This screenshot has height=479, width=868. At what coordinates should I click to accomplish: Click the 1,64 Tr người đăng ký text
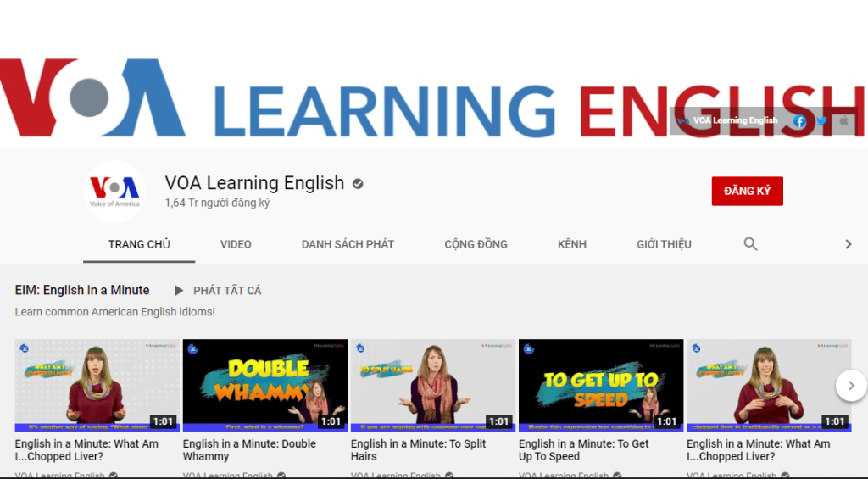coord(217,203)
